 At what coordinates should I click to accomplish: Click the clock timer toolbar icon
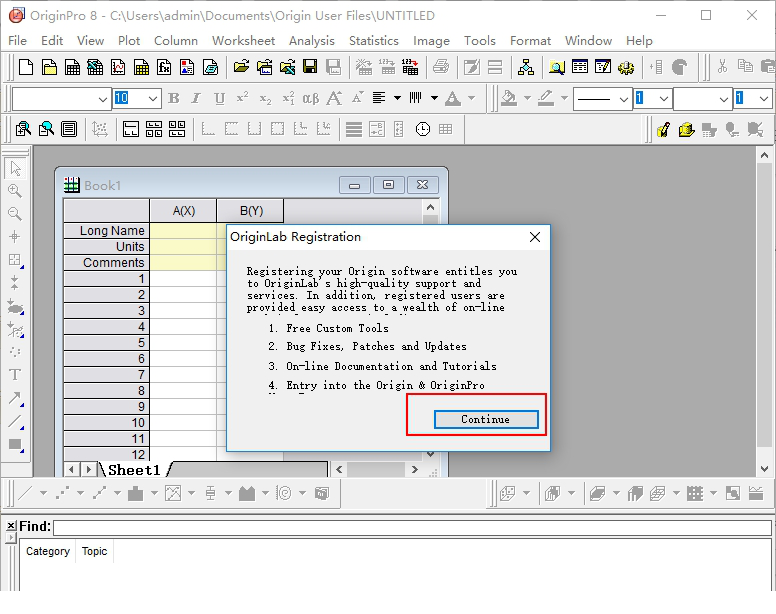[x=423, y=130]
